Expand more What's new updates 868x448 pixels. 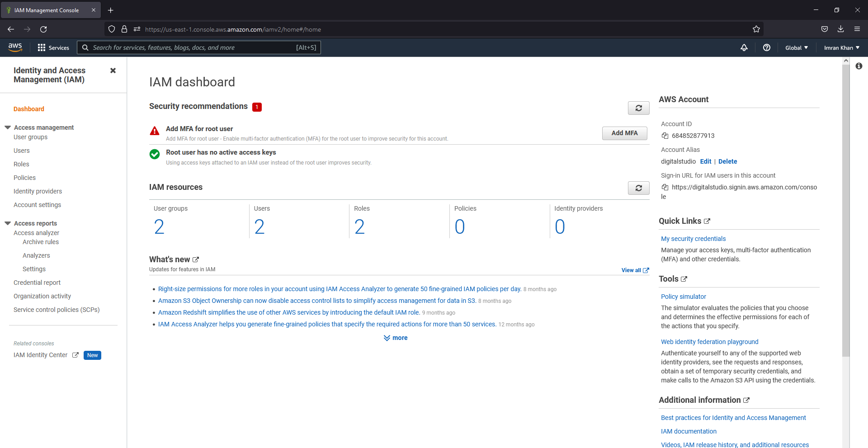click(395, 338)
